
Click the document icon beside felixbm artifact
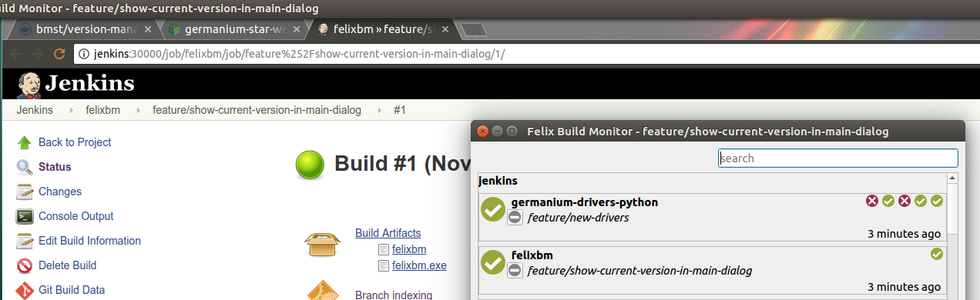pos(384,249)
